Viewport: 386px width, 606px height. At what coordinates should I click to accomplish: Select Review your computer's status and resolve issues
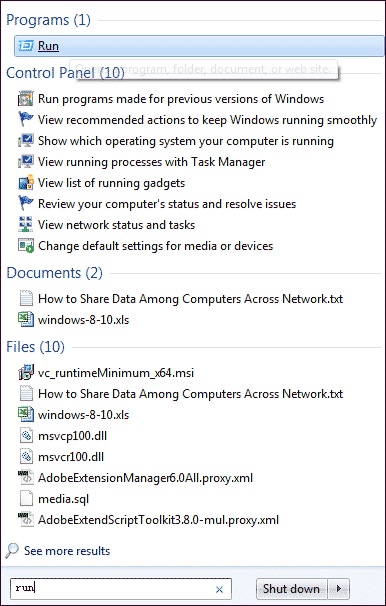click(x=167, y=204)
